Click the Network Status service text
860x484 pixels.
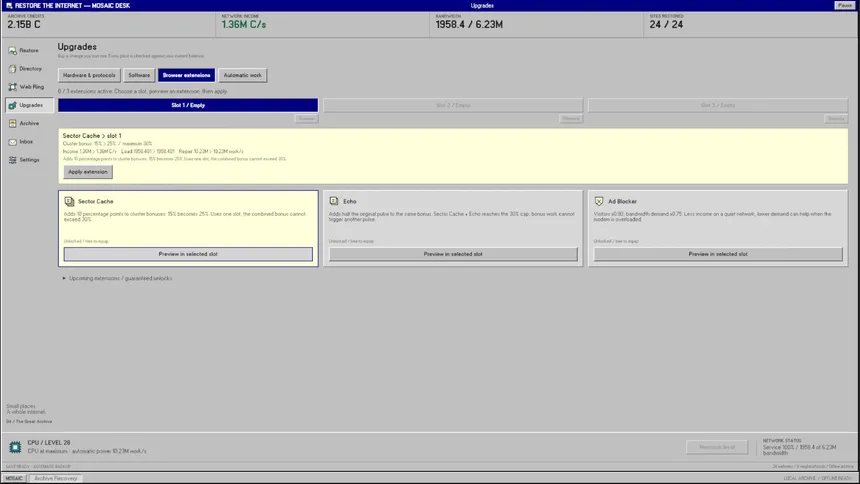coord(799,450)
